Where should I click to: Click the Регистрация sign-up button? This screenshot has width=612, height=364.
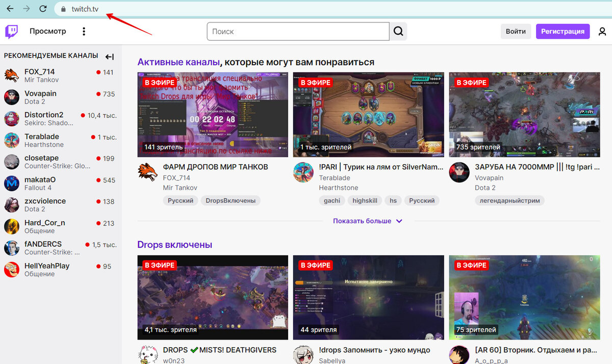point(563,32)
